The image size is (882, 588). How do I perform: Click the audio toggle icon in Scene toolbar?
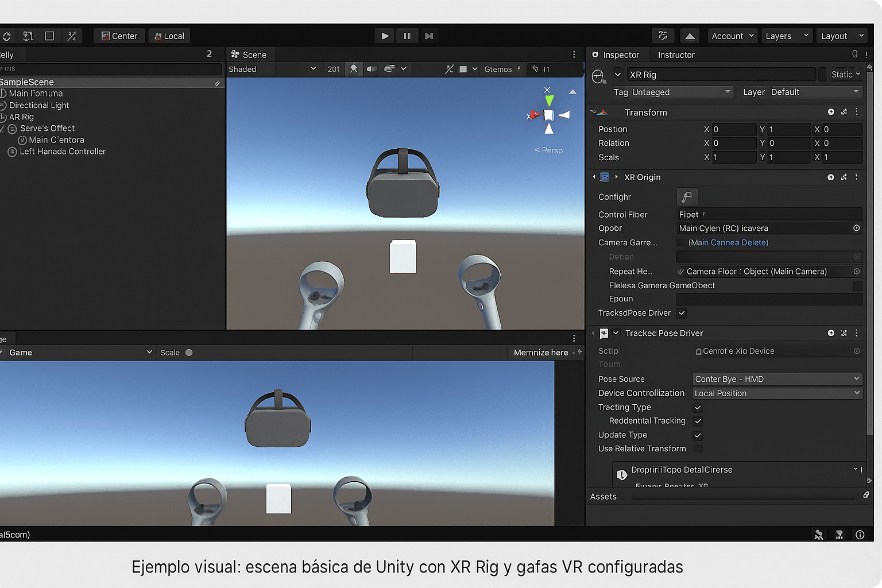pos(371,69)
